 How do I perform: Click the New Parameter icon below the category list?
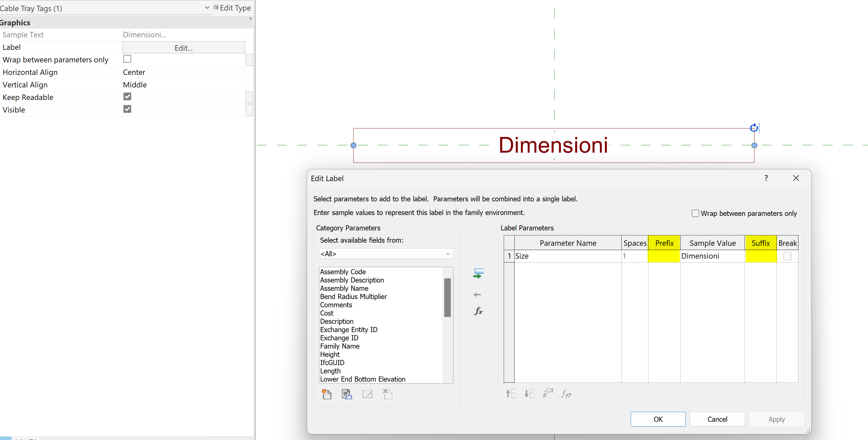point(326,394)
